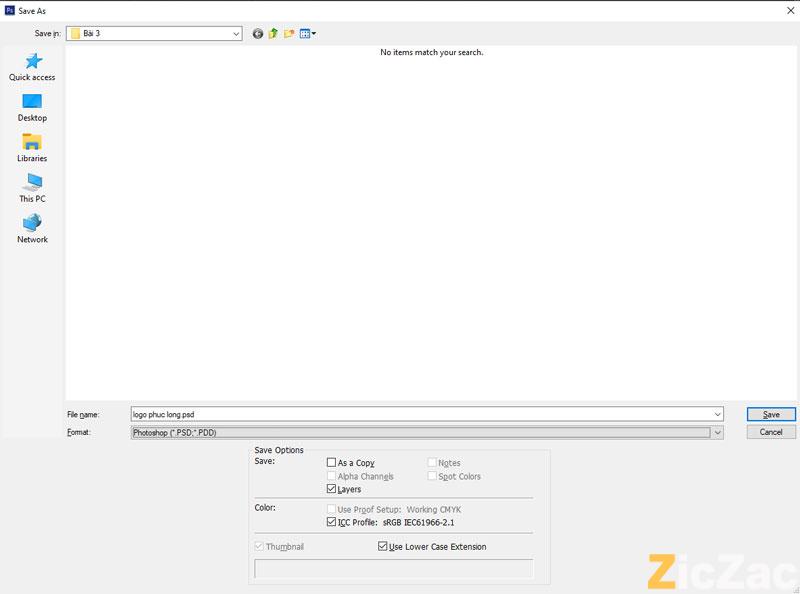Go to Desktop location
This screenshot has height=594, width=800.
point(32,107)
